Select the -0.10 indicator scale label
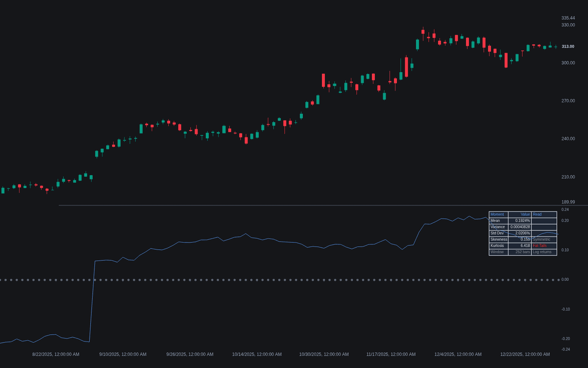The height and width of the screenshot is (368, 588). (565, 310)
